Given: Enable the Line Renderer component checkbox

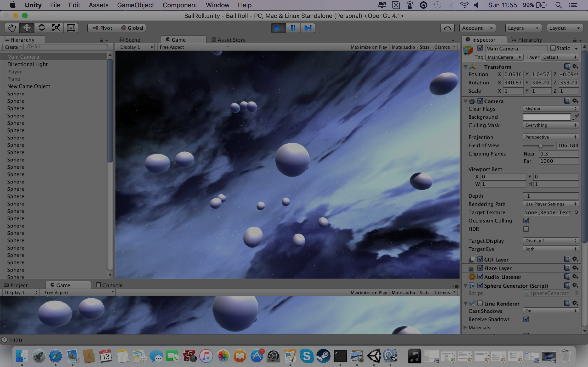Looking at the screenshot, I should [480, 303].
